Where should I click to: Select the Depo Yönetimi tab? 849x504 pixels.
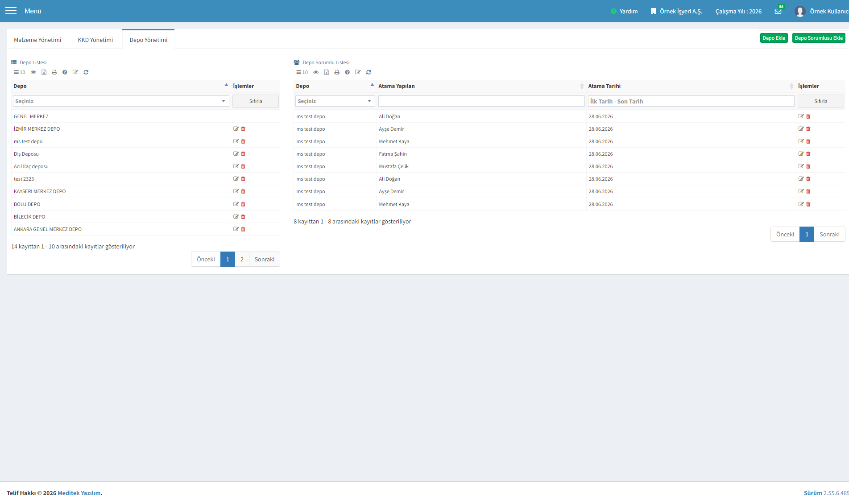(x=149, y=40)
